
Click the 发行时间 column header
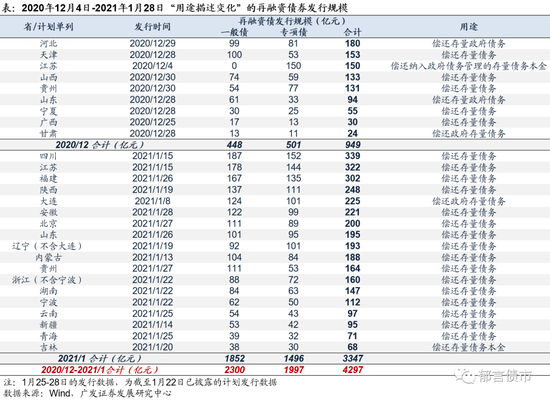tap(153, 27)
